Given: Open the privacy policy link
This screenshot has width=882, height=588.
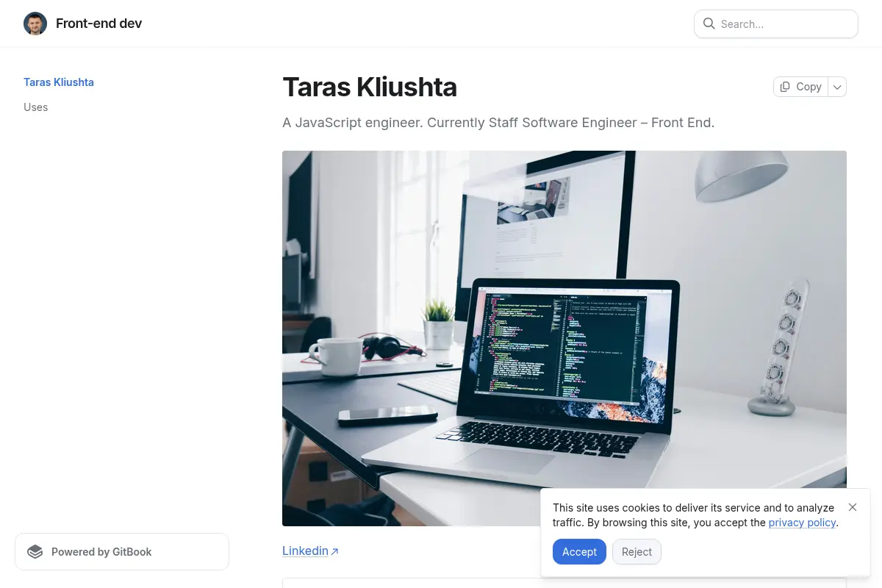Looking at the screenshot, I should click(x=802, y=523).
